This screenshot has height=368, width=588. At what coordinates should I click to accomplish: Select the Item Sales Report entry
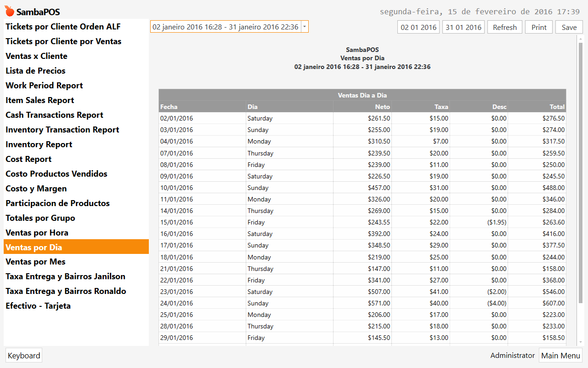[40, 100]
